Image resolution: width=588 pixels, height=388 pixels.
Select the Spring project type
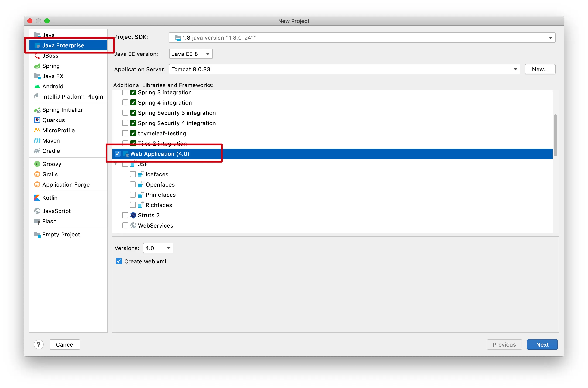(68, 66)
